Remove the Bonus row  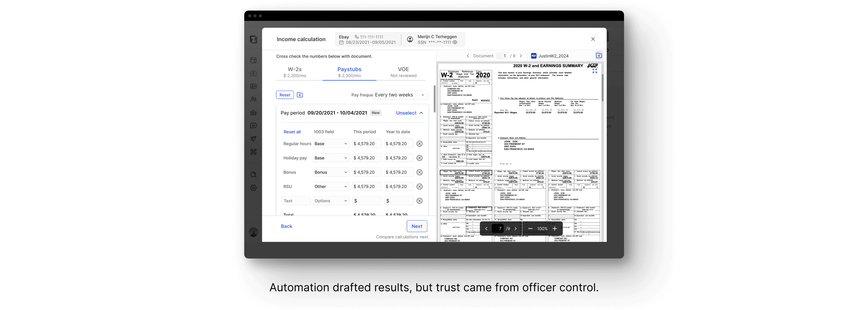pos(419,172)
